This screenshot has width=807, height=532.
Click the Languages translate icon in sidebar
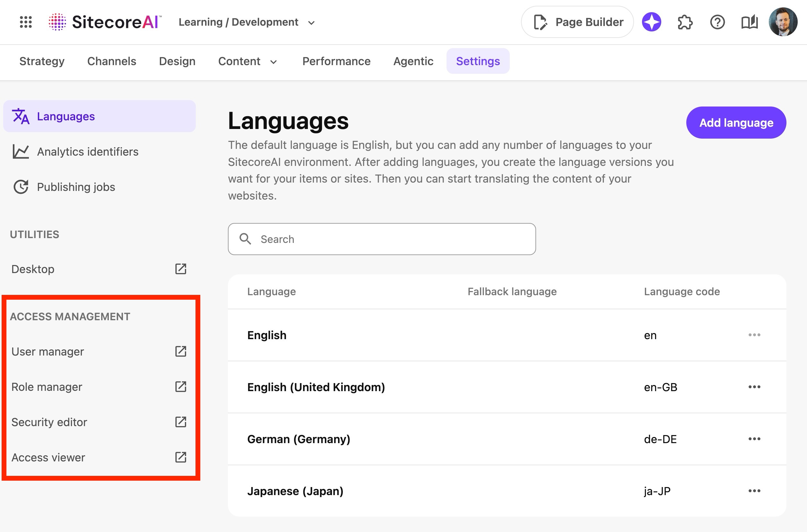(x=21, y=116)
